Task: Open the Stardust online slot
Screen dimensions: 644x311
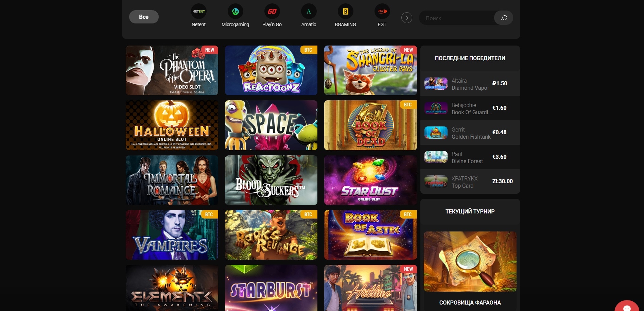Action: click(x=370, y=180)
